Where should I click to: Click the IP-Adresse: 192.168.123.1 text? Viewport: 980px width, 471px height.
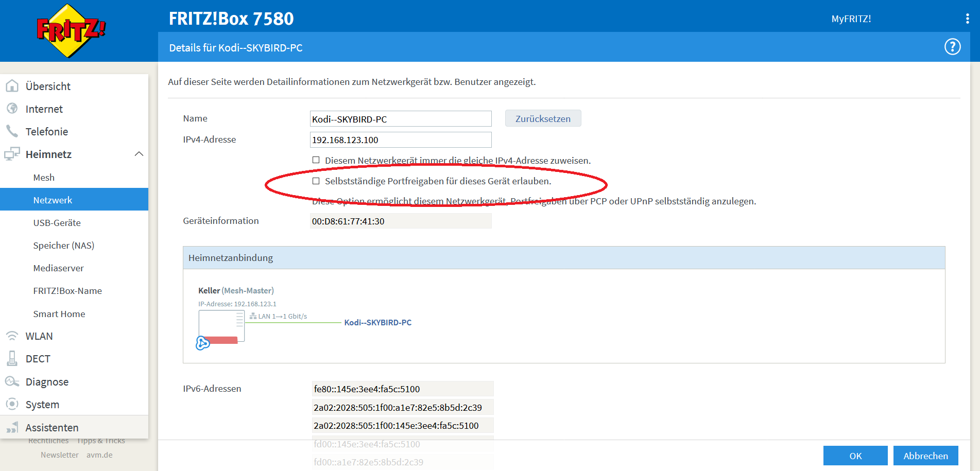point(237,304)
